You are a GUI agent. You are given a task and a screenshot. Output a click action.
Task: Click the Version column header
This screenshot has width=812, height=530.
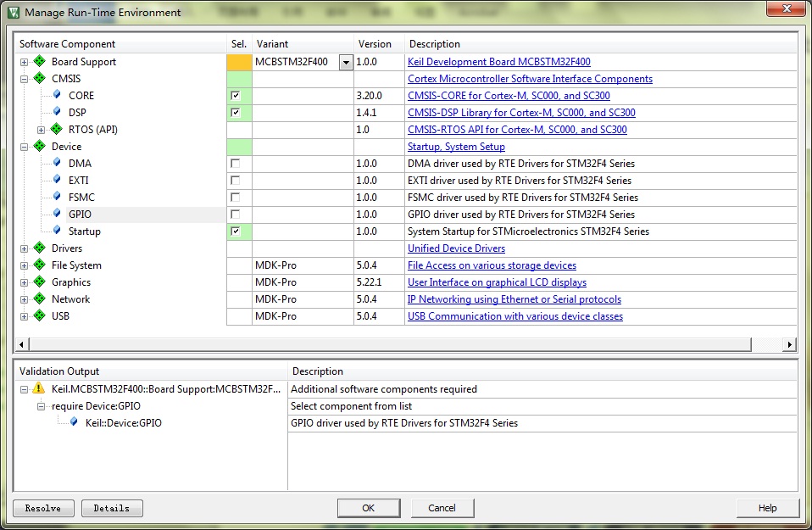coord(379,44)
